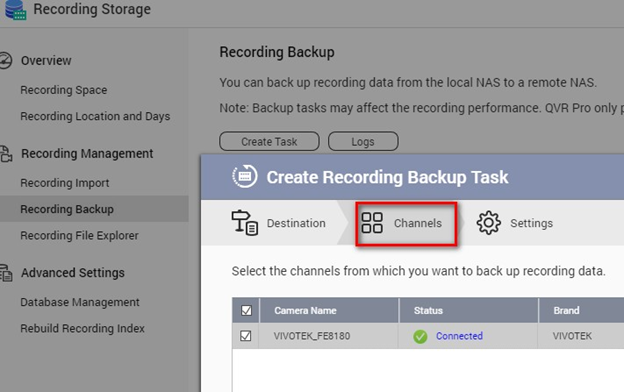Click the Recording Storage database icon
Screen dimensions: 624x392
coord(16,10)
